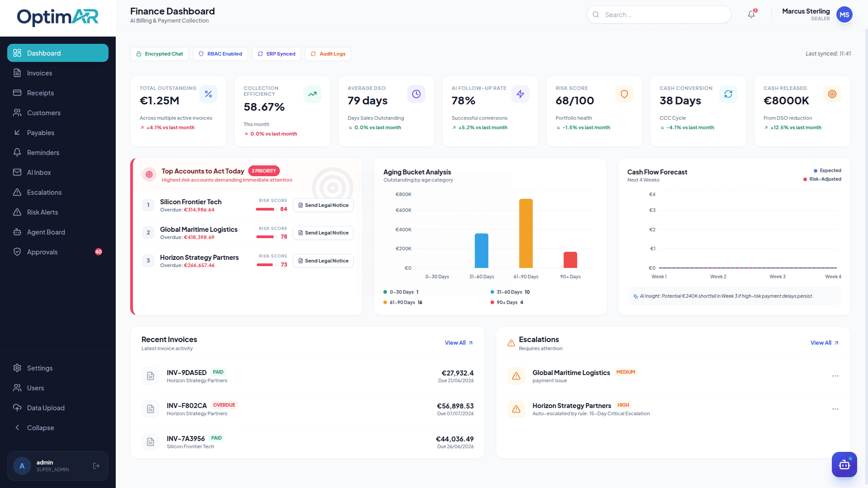The height and width of the screenshot is (488, 868).
Task: Click the Risk Score shield icon
Action: [x=624, y=94]
